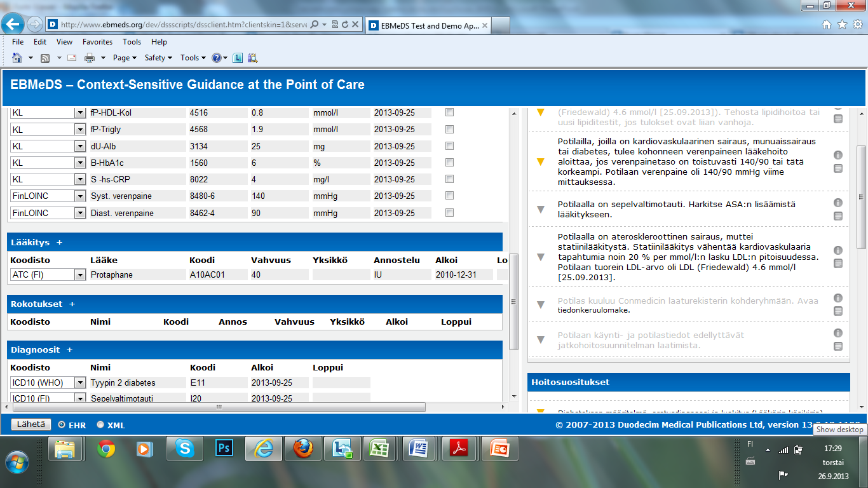Click the Lähetä button
This screenshot has width=868, height=488.
30,424
